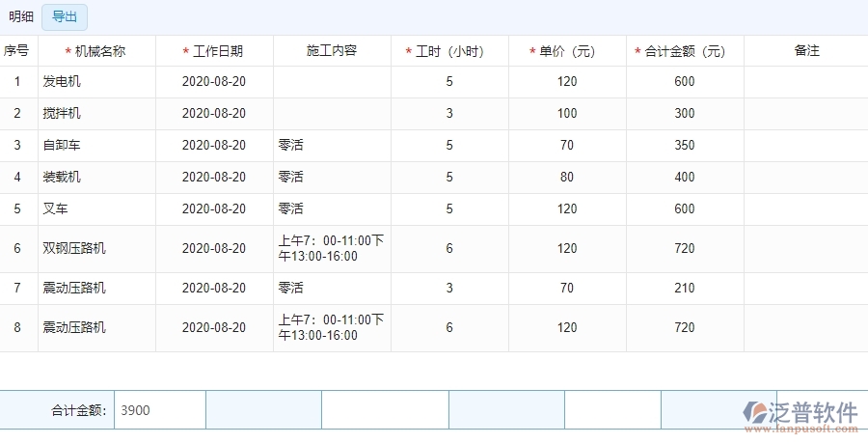Click the 备注 column header
868x444 pixels.
pyautogui.click(x=806, y=51)
